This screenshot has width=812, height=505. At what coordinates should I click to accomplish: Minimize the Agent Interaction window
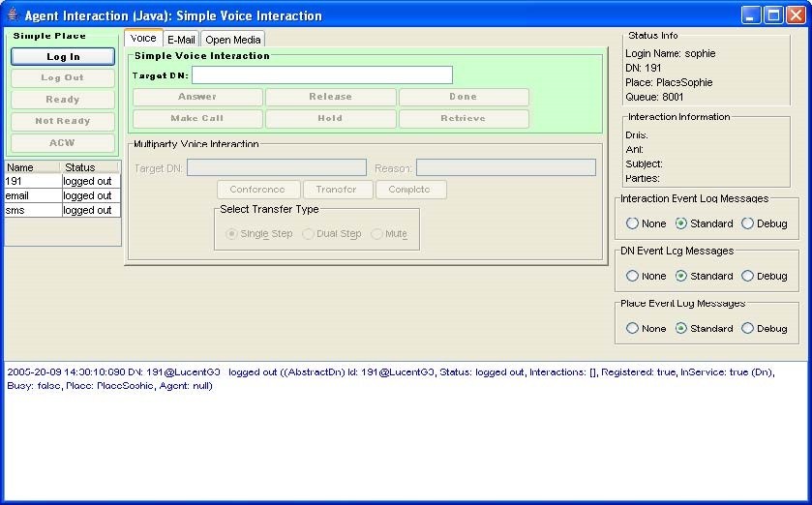[x=751, y=15]
